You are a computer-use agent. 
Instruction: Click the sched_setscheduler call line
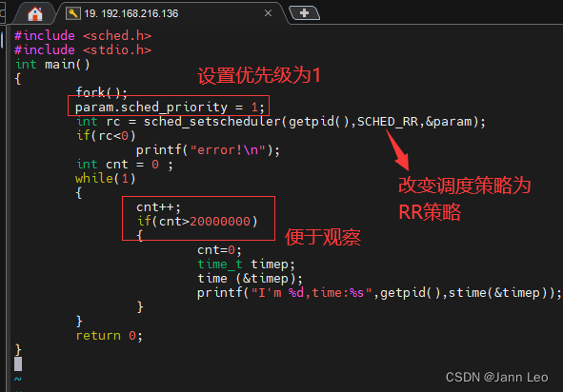pyautogui.click(x=281, y=122)
